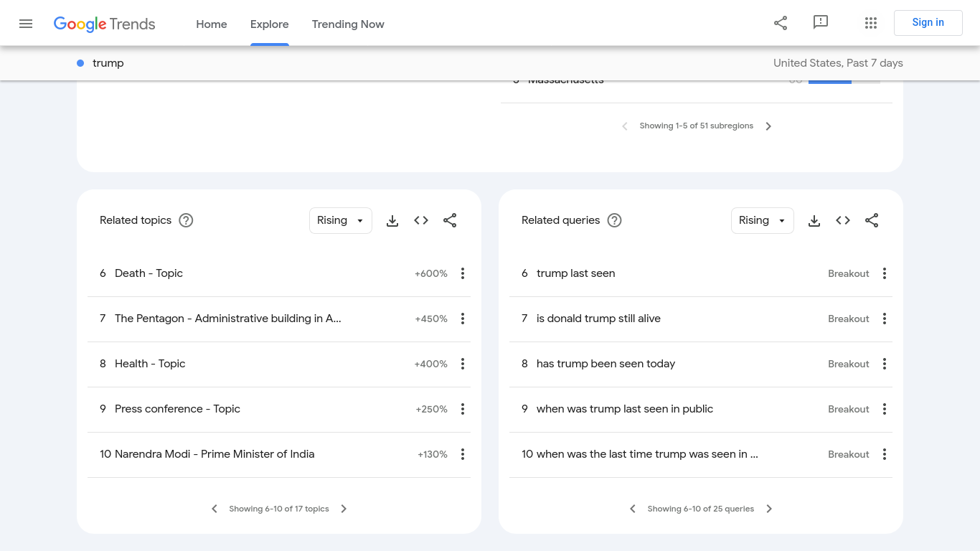Open the Death - Topic entry

coord(149,273)
